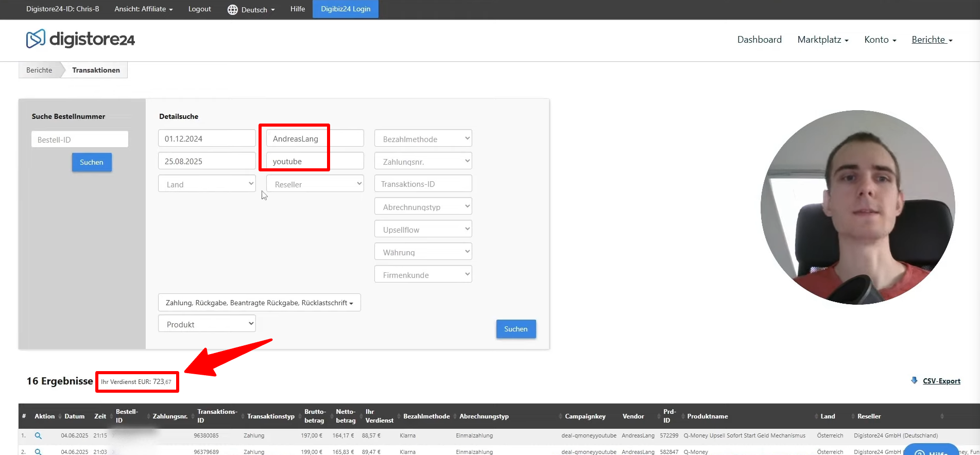Open the transaction type multi-select starting with Zahlung
This screenshot has width=980, height=455.
tap(259, 303)
